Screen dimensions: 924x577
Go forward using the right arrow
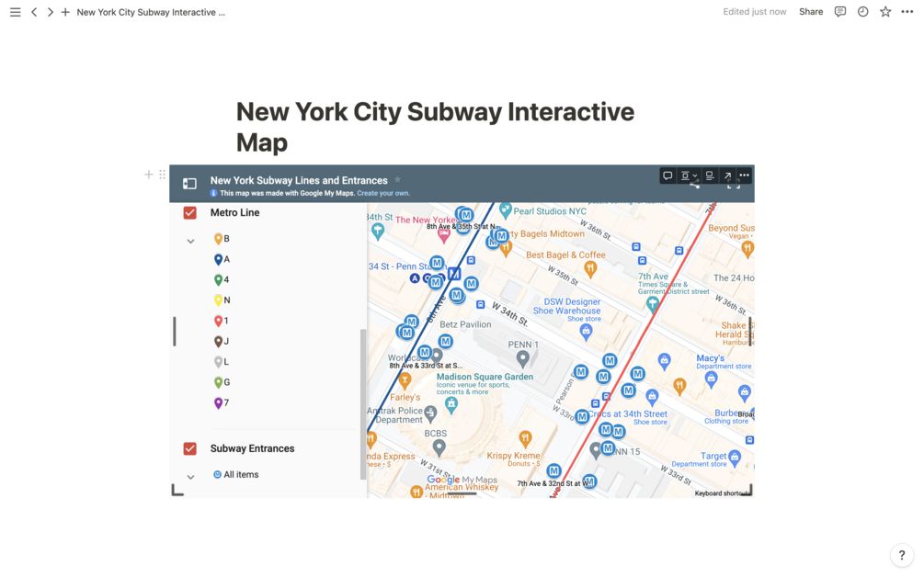click(50, 12)
